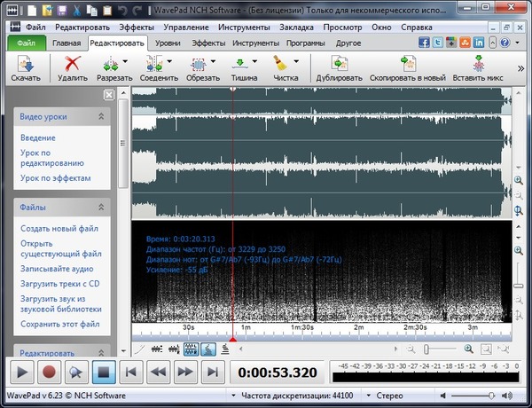The width and height of the screenshot is (532, 408).
Task: Toggle the diagonal line view button
Action: coord(139,349)
